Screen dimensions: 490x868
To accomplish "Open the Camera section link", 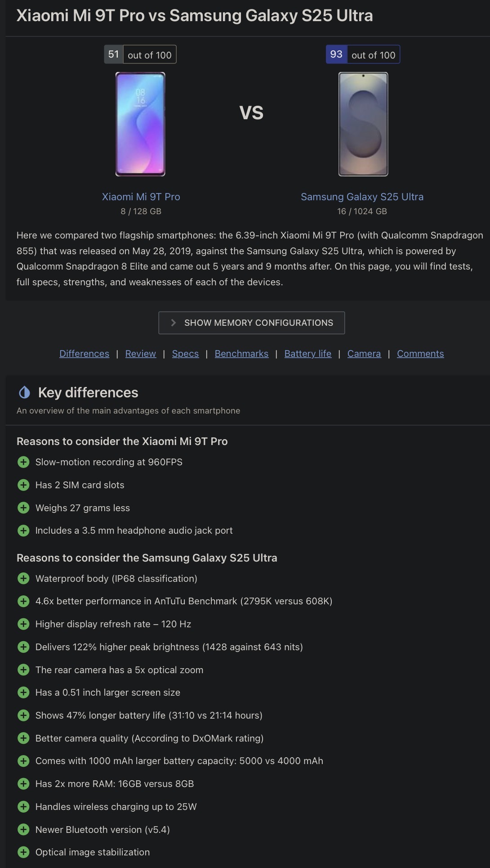I will click(x=364, y=354).
